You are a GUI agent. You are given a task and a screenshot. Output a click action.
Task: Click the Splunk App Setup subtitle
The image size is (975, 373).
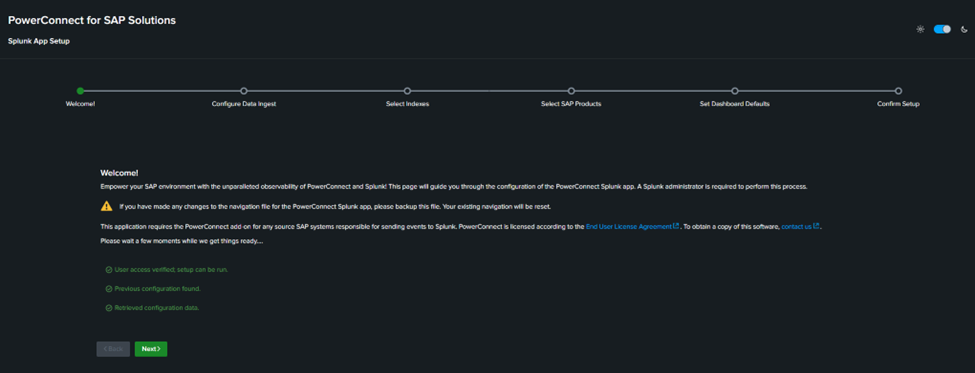(39, 41)
